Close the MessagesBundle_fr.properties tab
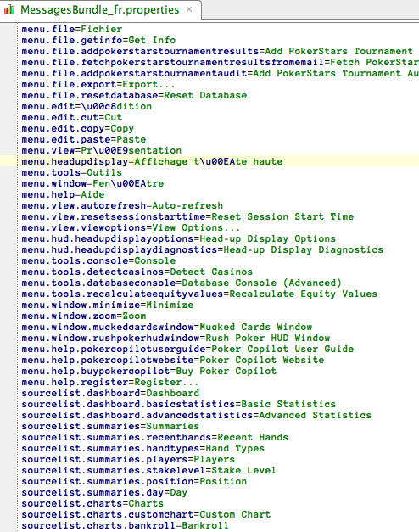This screenshot has width=419, height=532. (189, 10)
